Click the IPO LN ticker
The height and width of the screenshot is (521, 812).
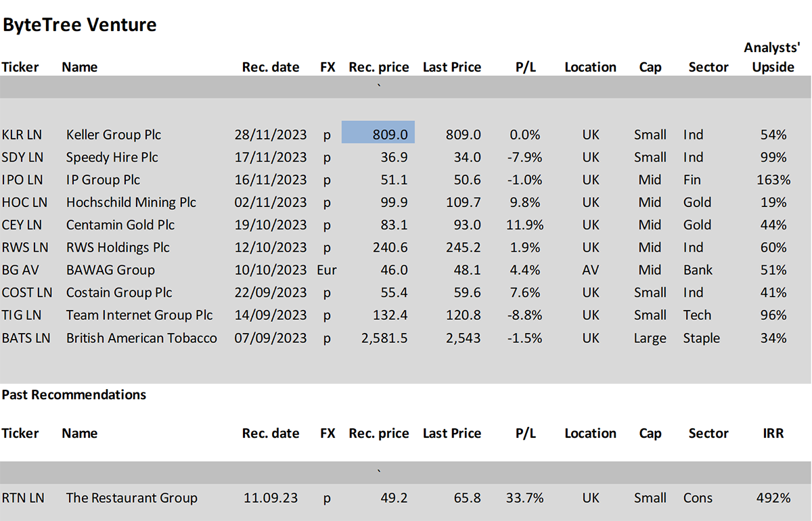point(22,179)
